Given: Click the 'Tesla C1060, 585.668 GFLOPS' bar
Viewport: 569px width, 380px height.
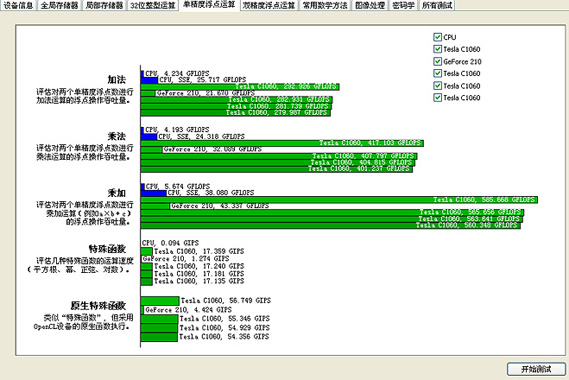Looking at the screenshot, I should (x=339, y=200).
